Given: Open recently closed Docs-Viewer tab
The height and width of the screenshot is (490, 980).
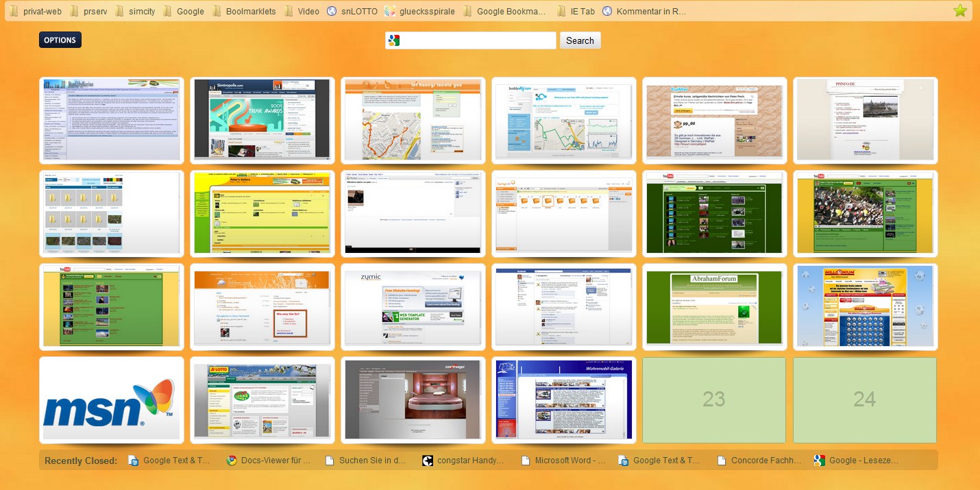Looking at the screenshot, I should 269,461.
